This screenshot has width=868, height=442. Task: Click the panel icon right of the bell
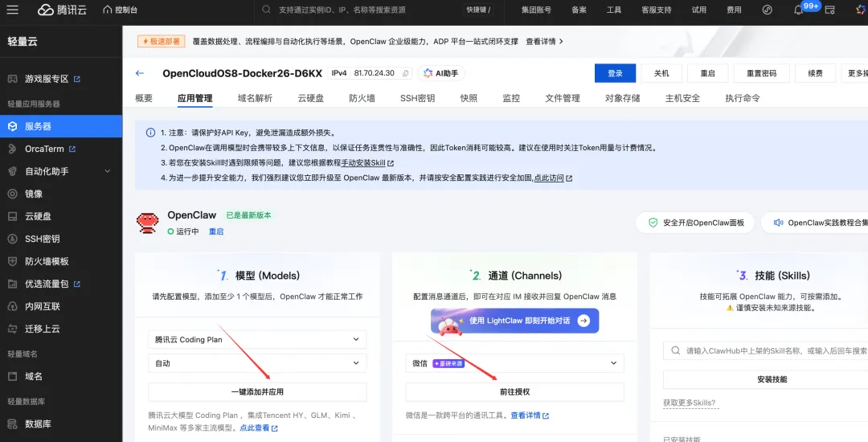click(x=829, y=10)
